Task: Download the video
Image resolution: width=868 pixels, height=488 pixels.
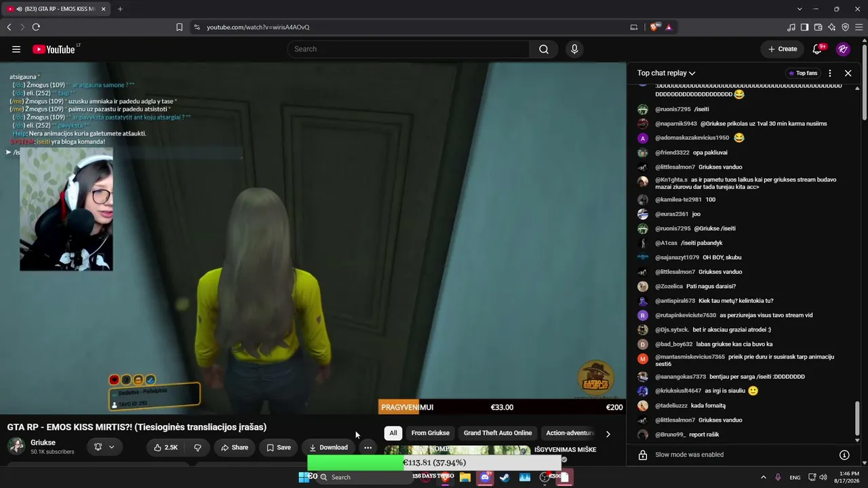Action: coord(328,447)
